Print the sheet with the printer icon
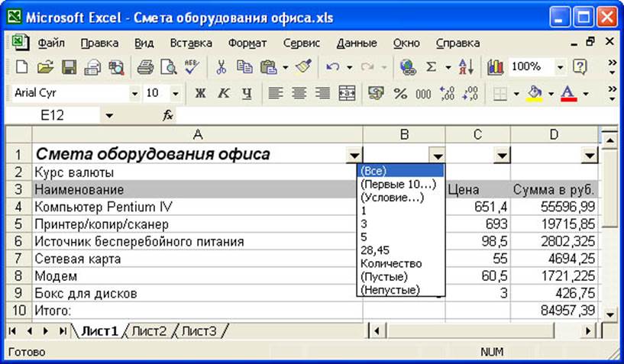Image resolution: width=624 pixels, height=364 pixels. (145, 67)
